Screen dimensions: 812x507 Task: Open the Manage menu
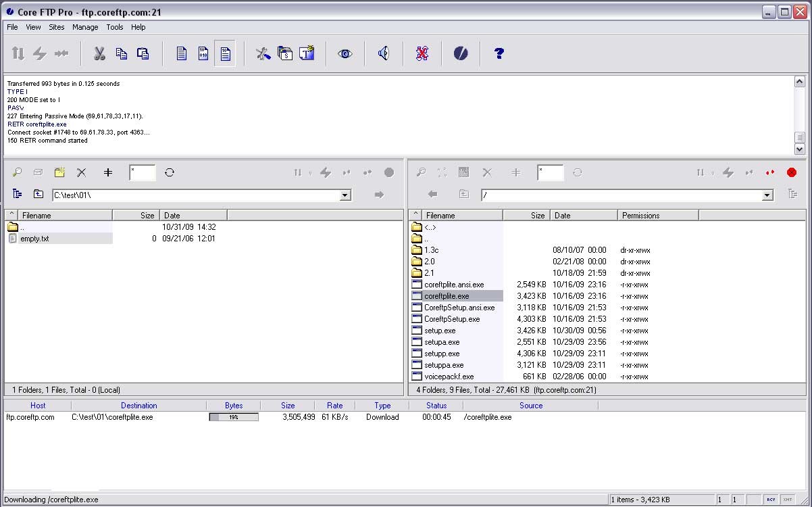click(85, 27)
